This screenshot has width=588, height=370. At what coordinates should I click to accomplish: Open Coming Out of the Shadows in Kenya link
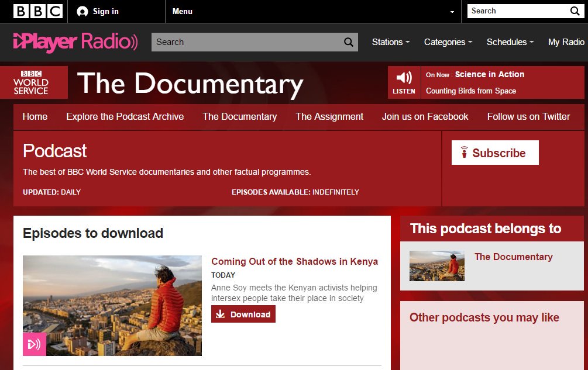[294, 261]
